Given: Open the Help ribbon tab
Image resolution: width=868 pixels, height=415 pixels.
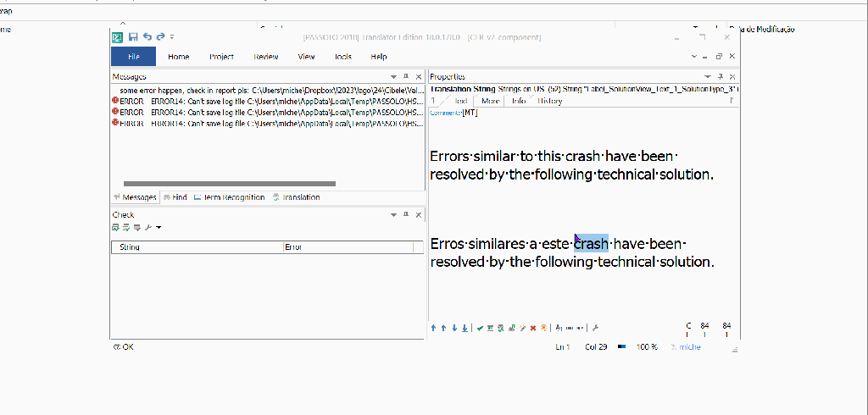Looking at the screenshot, I should point(379,57).
